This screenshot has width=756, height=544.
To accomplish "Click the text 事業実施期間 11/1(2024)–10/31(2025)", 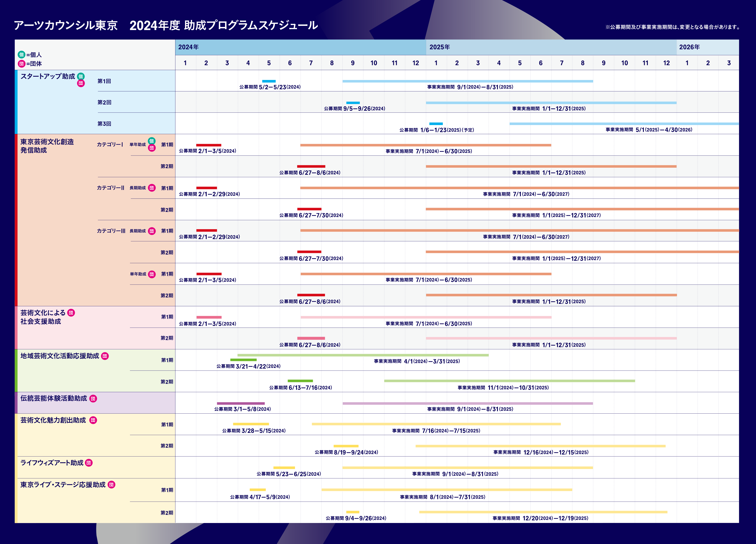I will 503,388.
